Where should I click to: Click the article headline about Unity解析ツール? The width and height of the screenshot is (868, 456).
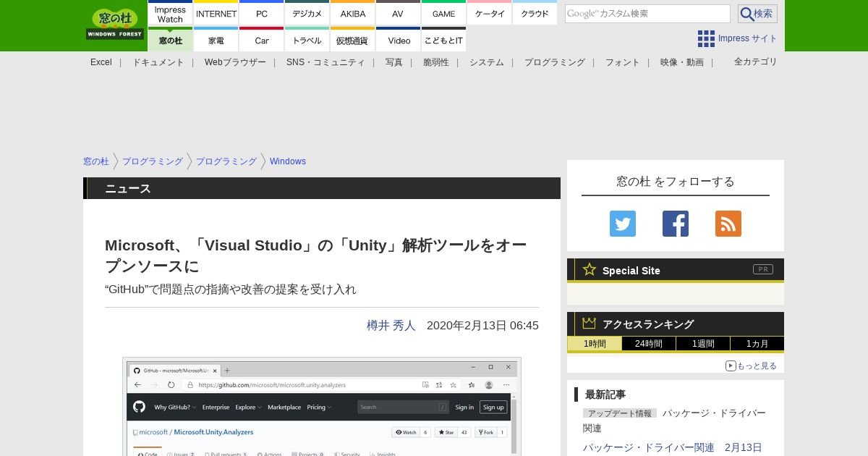315,256
